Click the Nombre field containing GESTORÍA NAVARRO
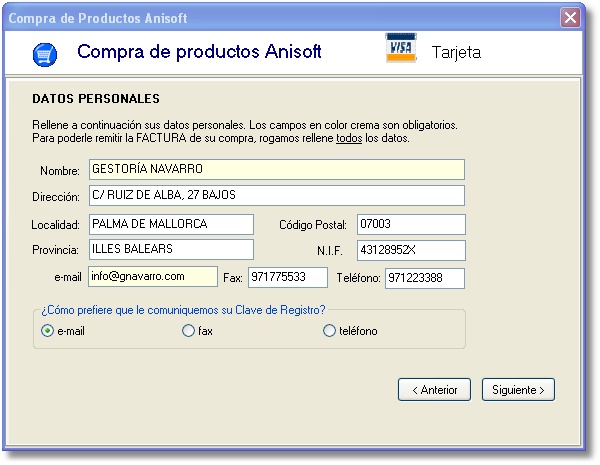Image resolution: width=600 pixels, height=465 pixels. 277,170
